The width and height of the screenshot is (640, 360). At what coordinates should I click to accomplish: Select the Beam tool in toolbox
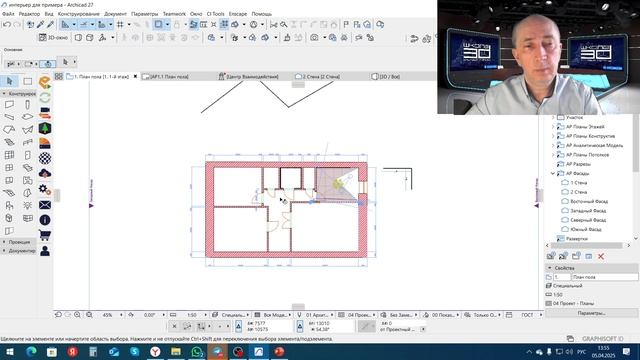[9, 117]
